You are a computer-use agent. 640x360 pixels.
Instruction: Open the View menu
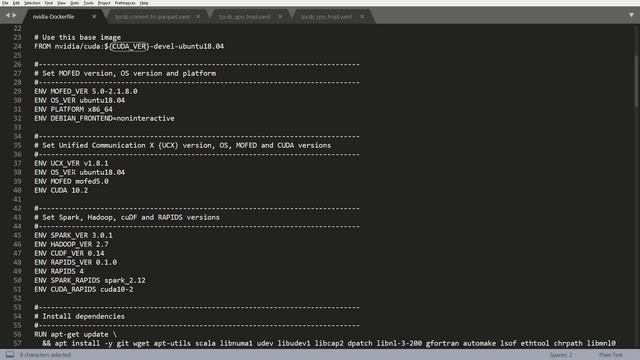pos(61,3)
